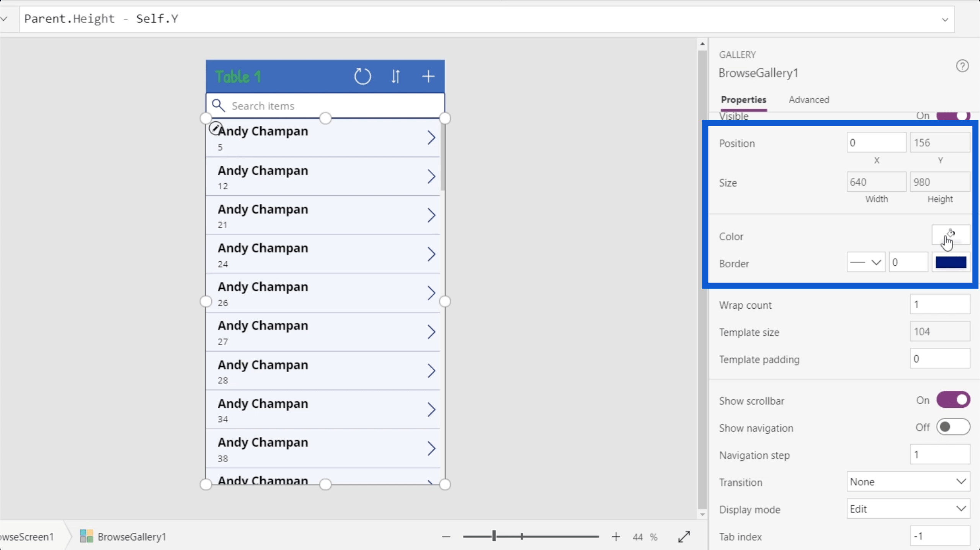980x550 pixels.
Task: Click the Tab index input field
Action: (940, 536)
